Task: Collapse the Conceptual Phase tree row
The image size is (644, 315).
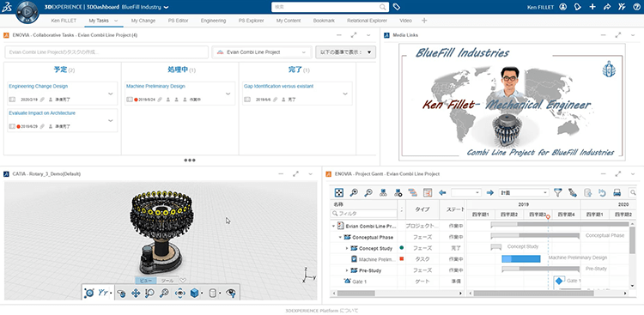Action: 340,238
